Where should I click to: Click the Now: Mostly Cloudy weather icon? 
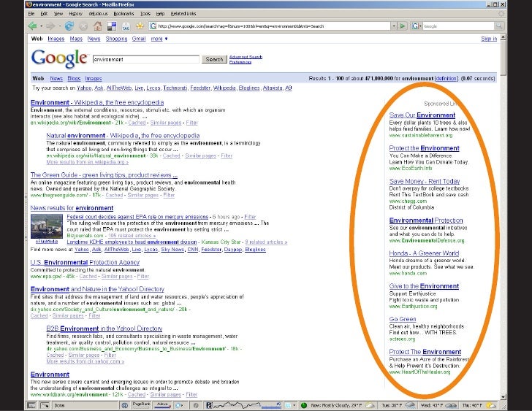point(370,405)
